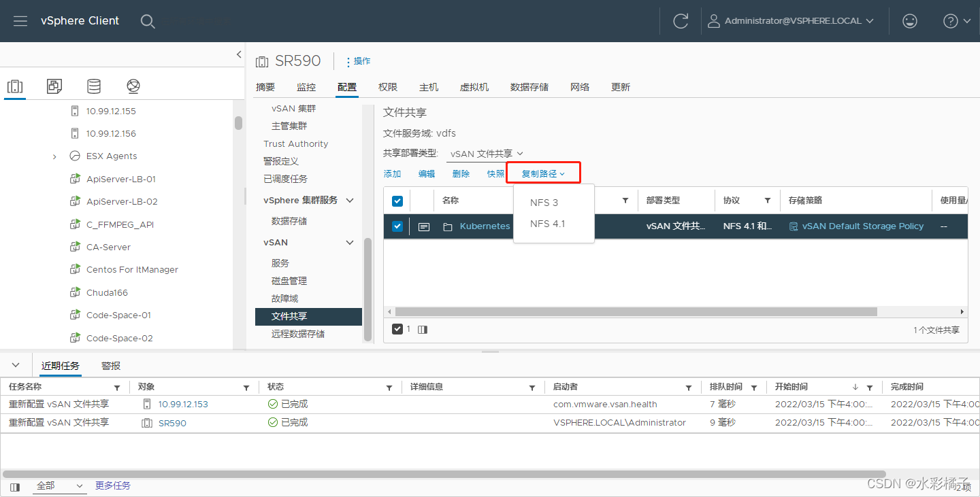Open 警报定义 in the config menu
Screen dimensions: 980x497
click(281, 161)
